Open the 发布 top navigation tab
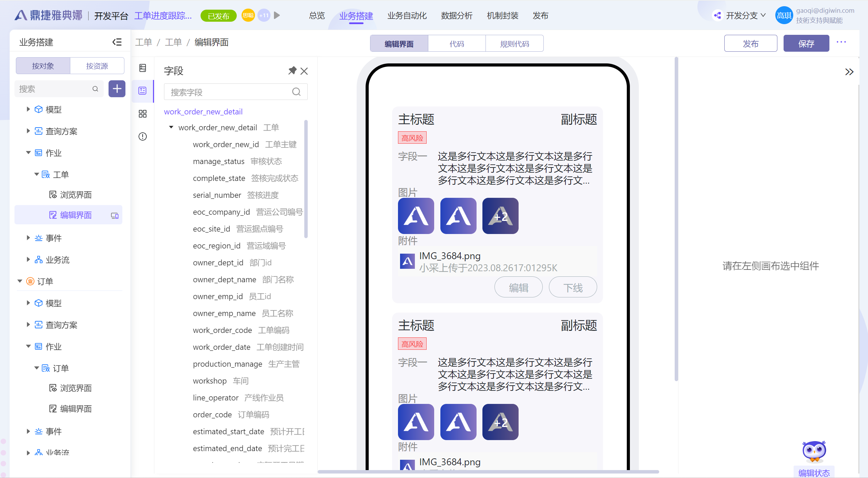 coord(540,16)
